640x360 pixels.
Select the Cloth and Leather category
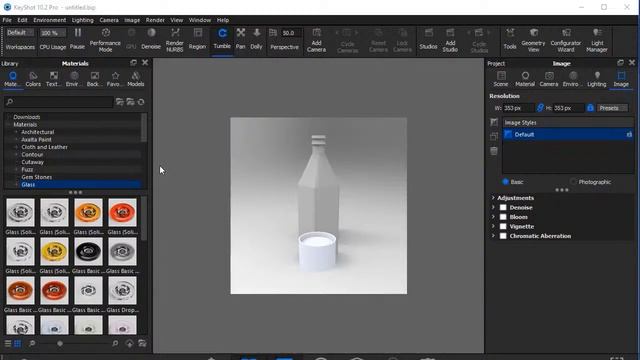44,147
